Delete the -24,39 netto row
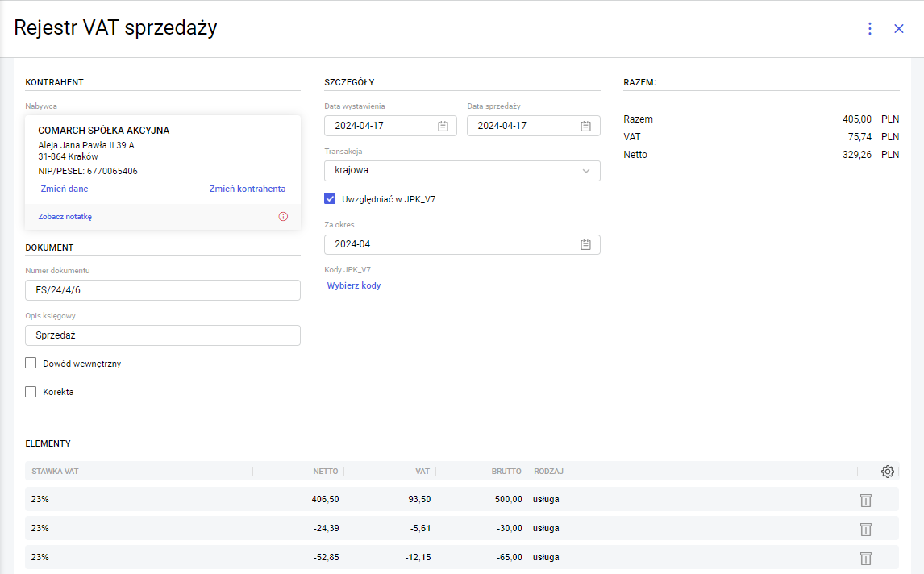924x574 pixels. pos(866,529)
